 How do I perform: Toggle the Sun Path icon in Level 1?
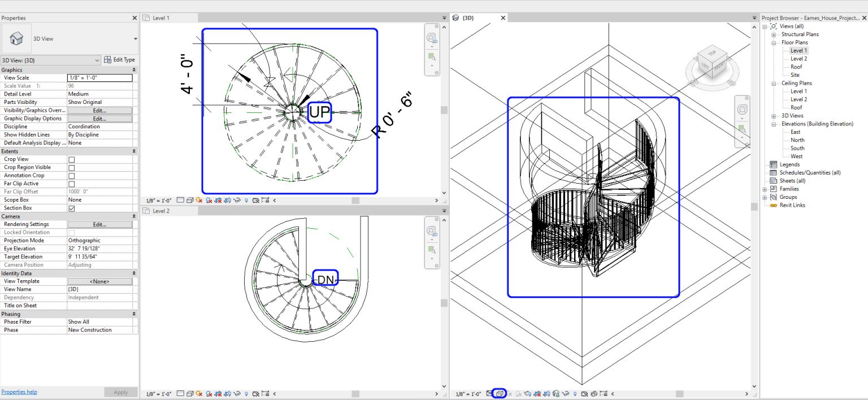pos(199,200)
